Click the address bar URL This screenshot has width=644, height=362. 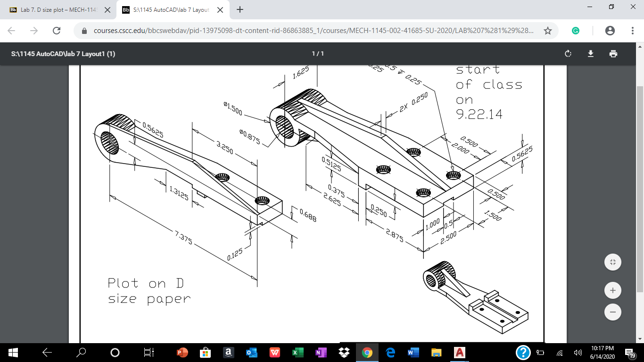314,31
